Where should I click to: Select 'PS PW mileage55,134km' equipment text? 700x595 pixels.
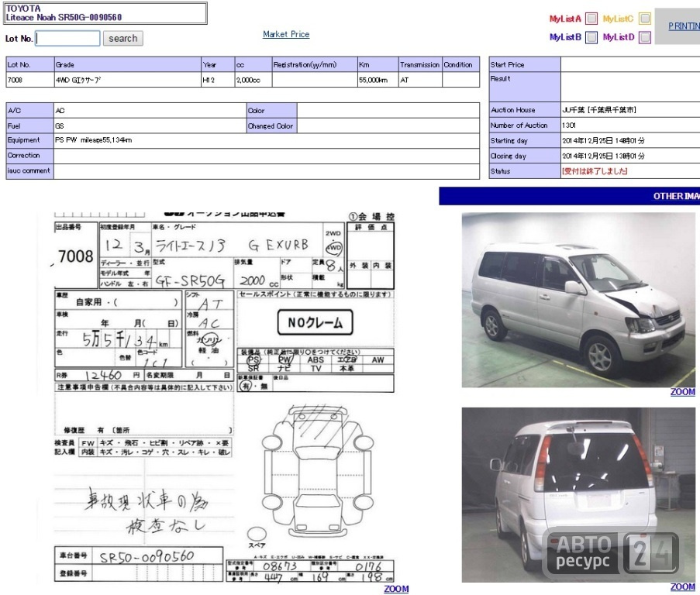[x=93, y=140]
